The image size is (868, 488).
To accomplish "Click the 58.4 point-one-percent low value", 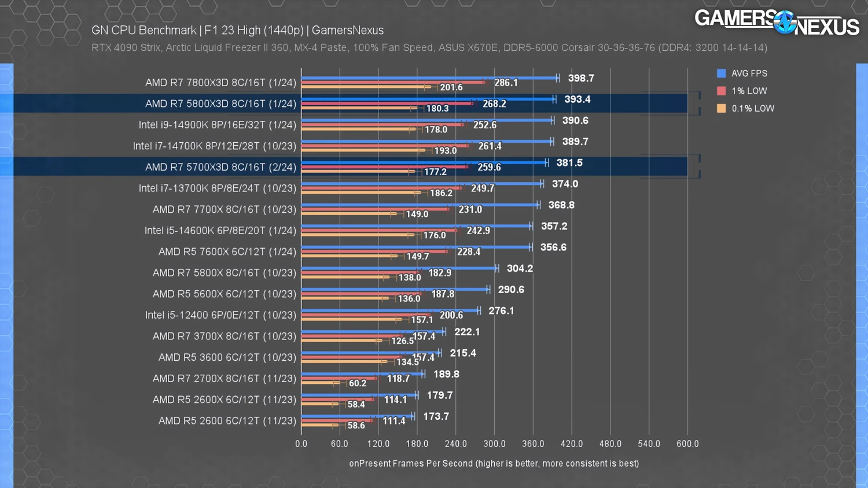I will (x=356, y=405).
